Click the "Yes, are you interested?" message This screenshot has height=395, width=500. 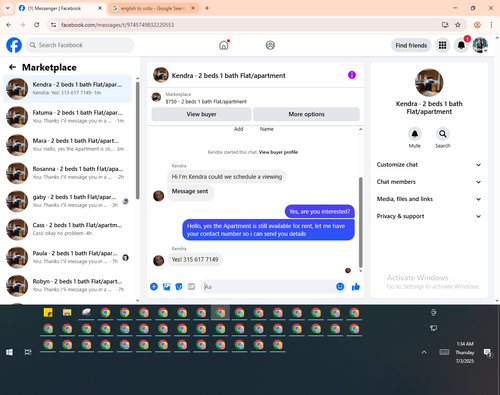coord(319,212)
